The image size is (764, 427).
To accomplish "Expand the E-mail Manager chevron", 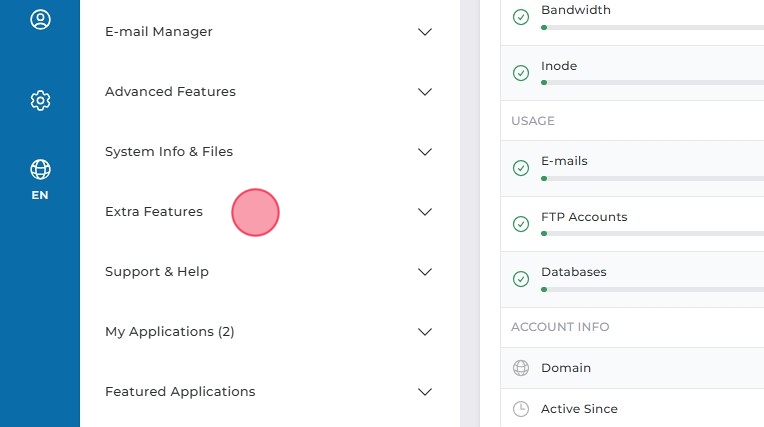I will coord(425,32).
